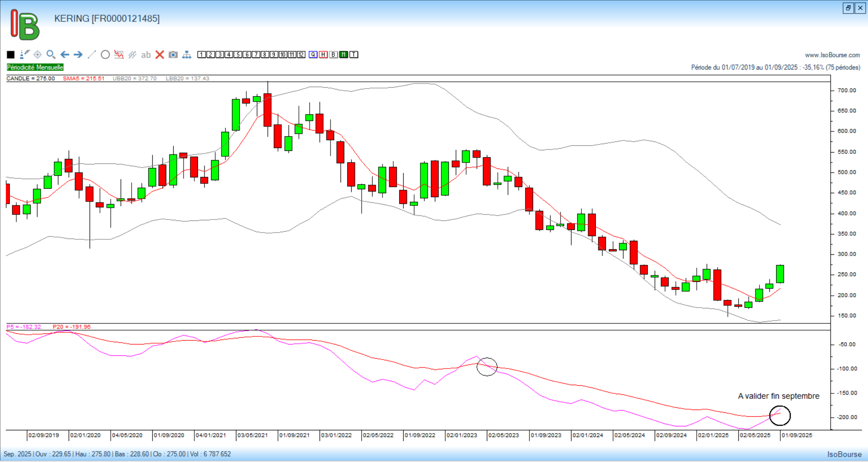Select period button 12
The image size is (868, 462).
tap(301, 55)
